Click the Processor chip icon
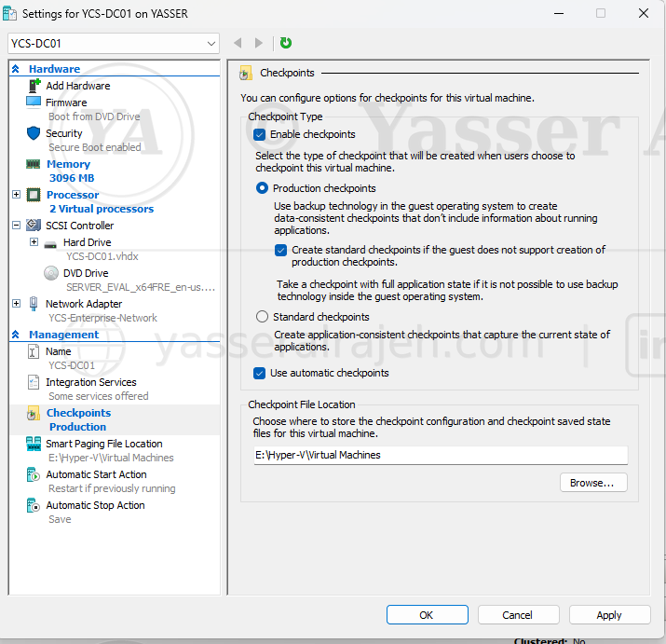 click(34, 195)
